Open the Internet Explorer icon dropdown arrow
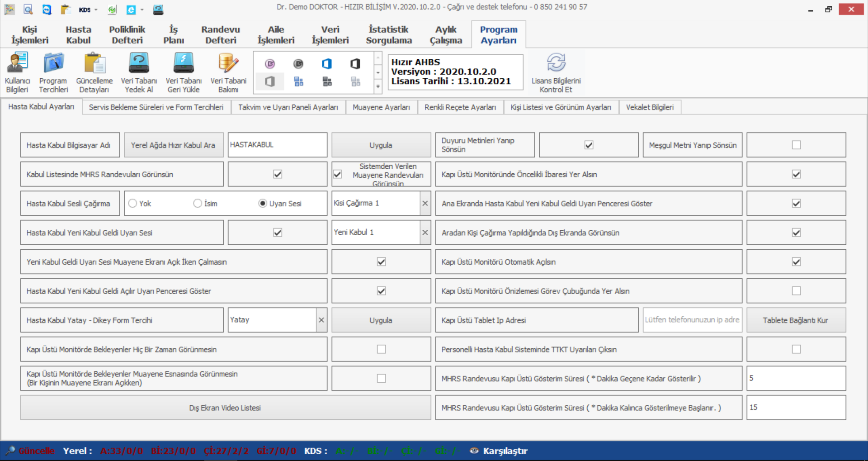This screenshot has width=868, height=461. (x=142, y=10)
